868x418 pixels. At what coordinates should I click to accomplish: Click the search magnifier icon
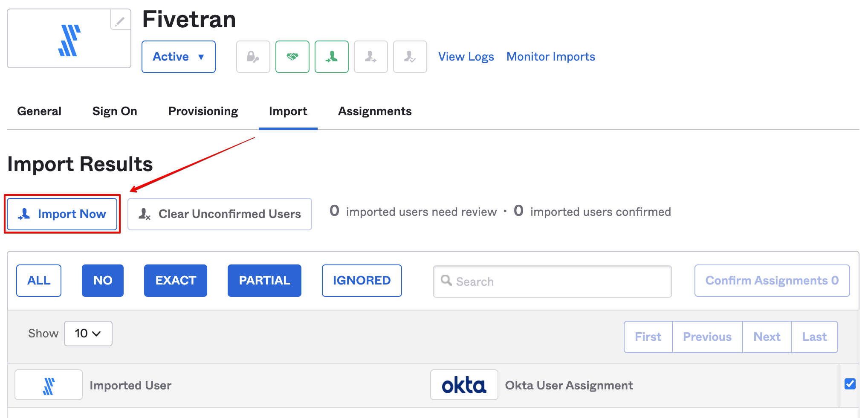click(446, 280)
